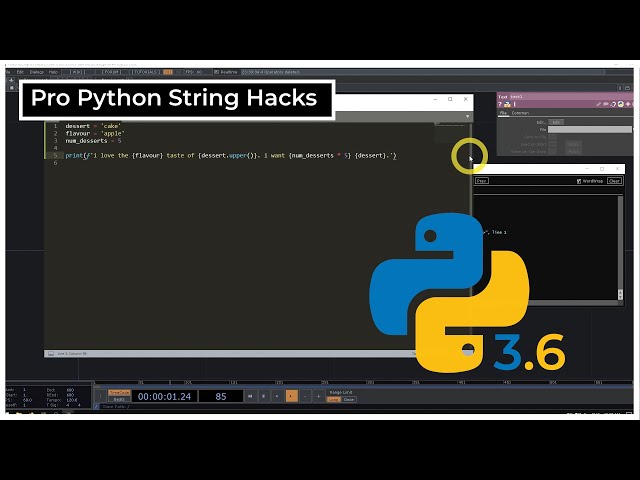Image resolution: width=640 pixels, height=480 pixels.
Task: Click the Time Path icon at the timeline bottom
Action: point(96,407)
